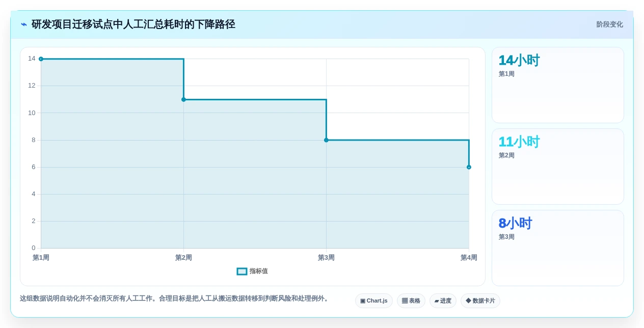Click the 第4周 x-axis label
The width and height of the screenshot is (644, 328).
coord(469,258)
